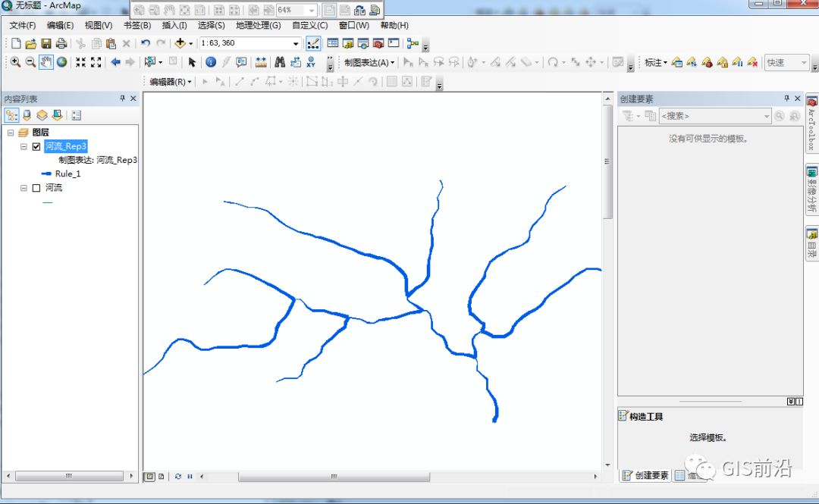Open the ArcToolbox side tab
819x504 pixels.
[x=811, y=124]
